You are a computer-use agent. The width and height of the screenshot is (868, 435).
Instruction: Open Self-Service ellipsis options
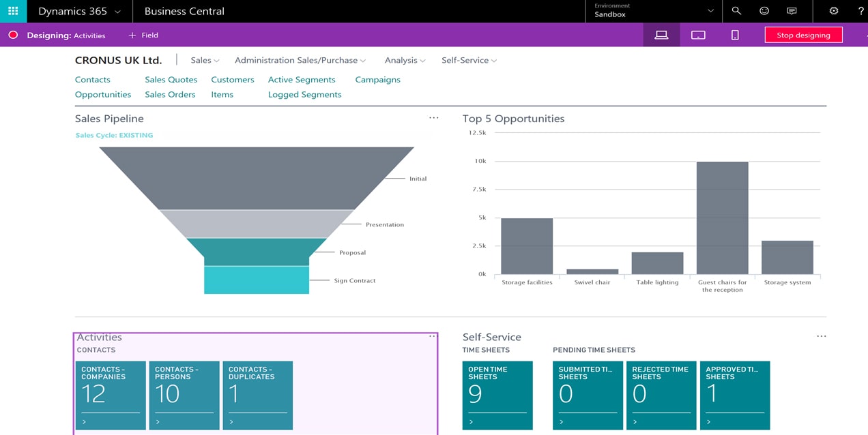(x=821, y=336)
